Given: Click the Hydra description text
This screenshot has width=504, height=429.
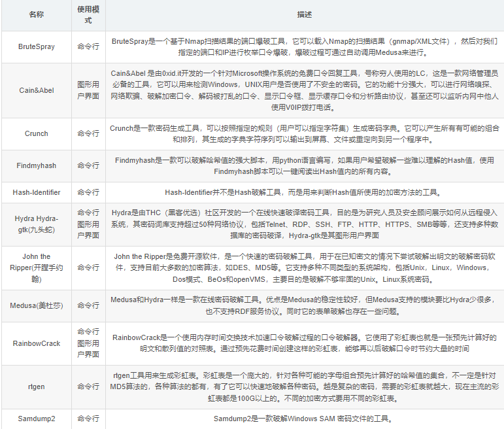Looking at the screenshot, I should [x=305, y=224].
